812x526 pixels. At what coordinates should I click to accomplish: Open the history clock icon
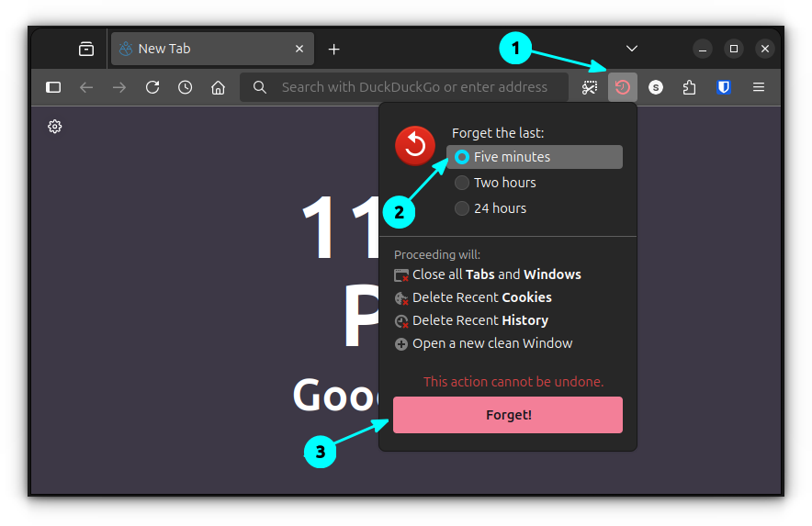186,87
